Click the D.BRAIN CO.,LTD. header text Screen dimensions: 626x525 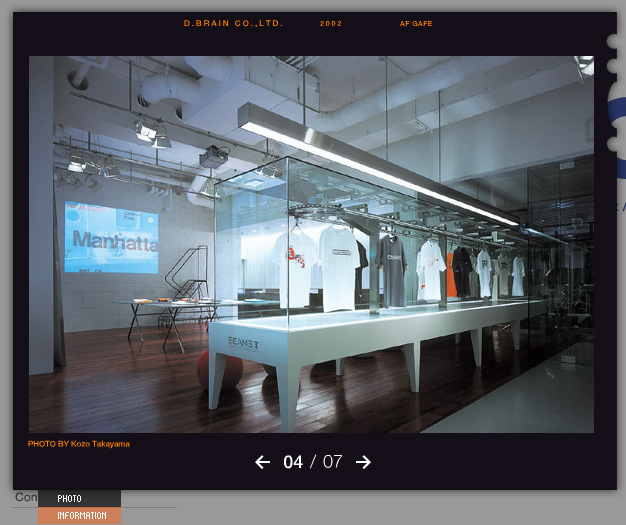click(x=233, y=23)
